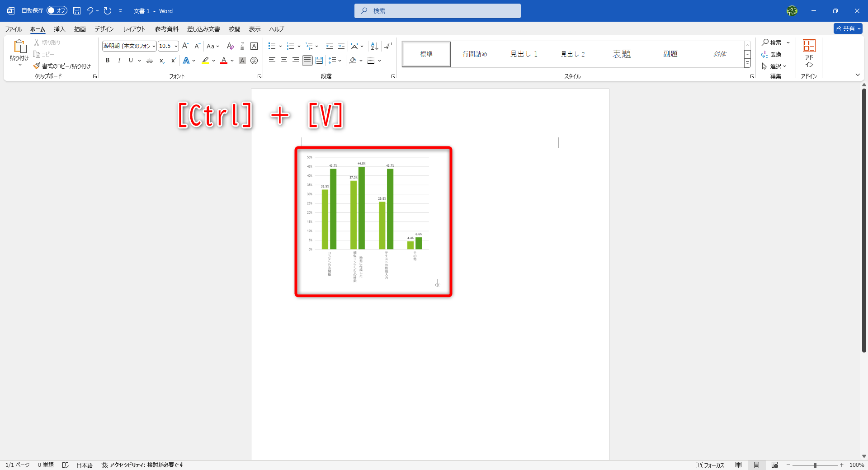Screen dimensions: 868x470
Task: Enable bold formatting
Action: tap(108, 61)
